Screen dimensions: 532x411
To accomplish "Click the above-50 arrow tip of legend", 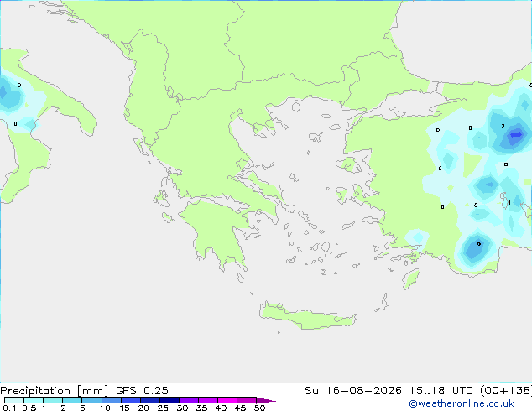I will point(266,400).
